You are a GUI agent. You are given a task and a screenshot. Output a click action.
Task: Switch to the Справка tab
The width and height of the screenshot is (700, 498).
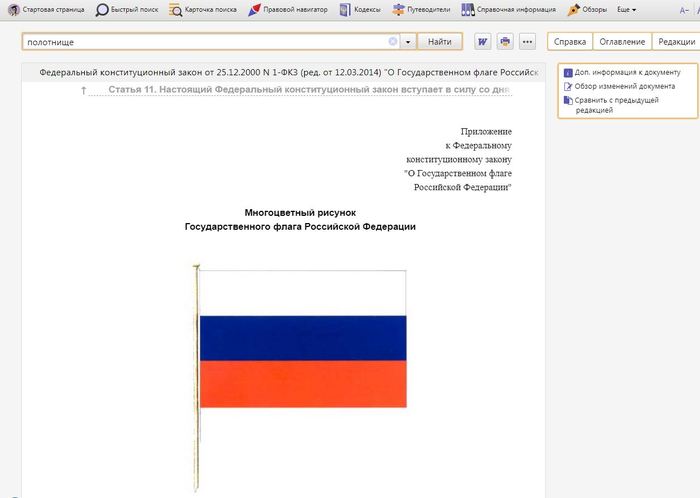tap(570, 42)
